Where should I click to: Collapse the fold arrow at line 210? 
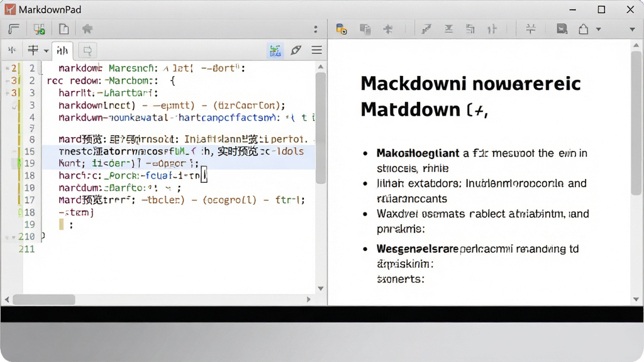pos(13,237)
